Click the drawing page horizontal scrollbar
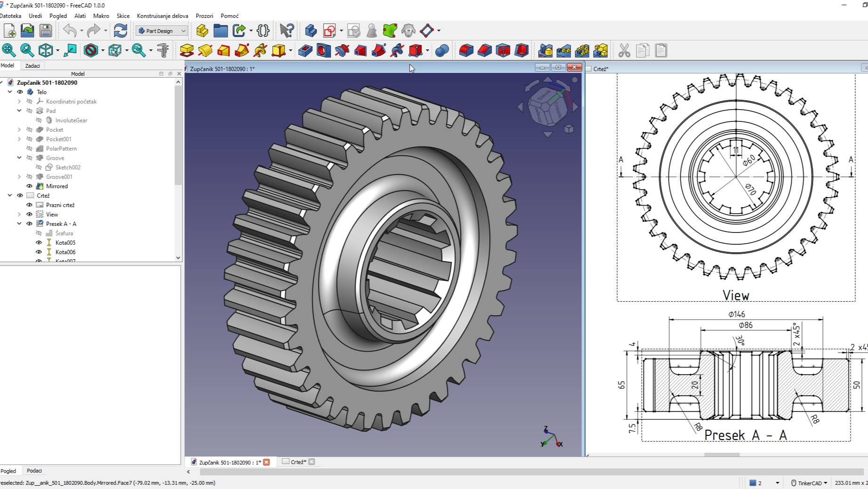Screen dimensions: 868x489 tap(722, 455)
